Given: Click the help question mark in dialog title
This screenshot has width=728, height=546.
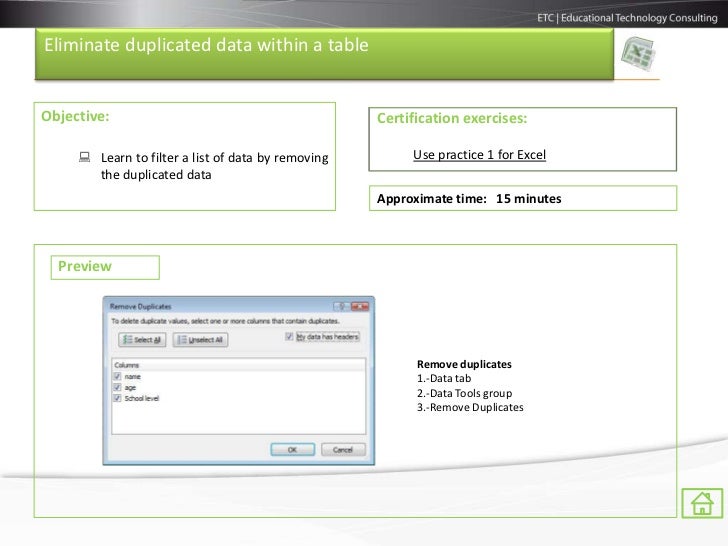Looking at the screenshot, I should [x=342, y=306].
